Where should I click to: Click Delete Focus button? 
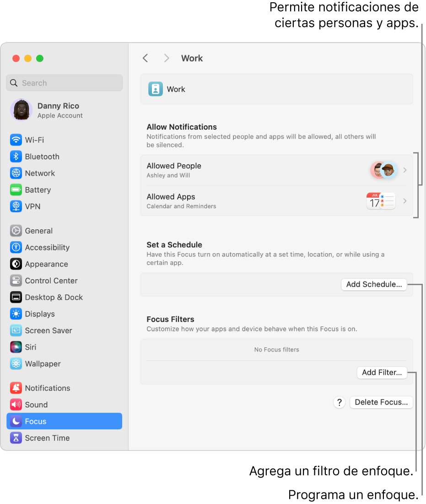point(381,402)
